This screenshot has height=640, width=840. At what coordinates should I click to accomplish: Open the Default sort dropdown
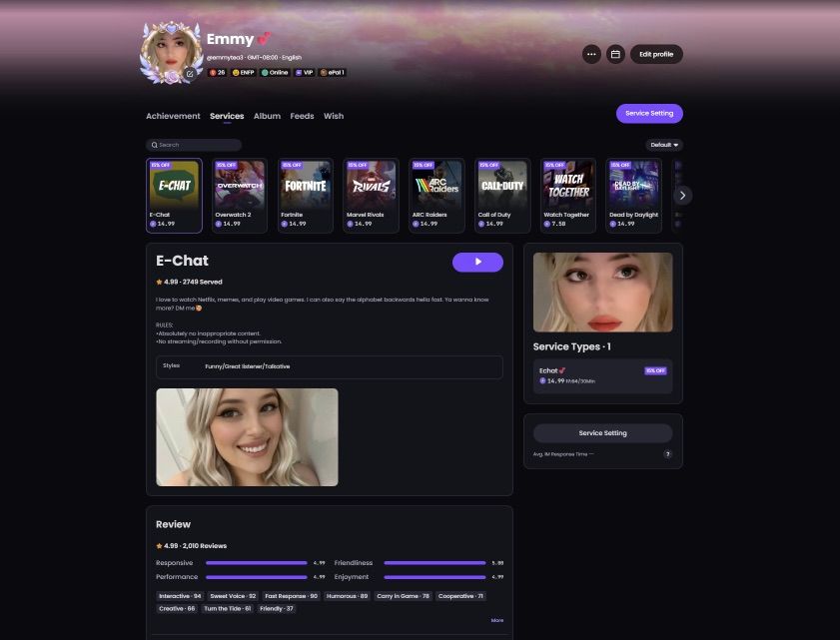click(664, 145)
